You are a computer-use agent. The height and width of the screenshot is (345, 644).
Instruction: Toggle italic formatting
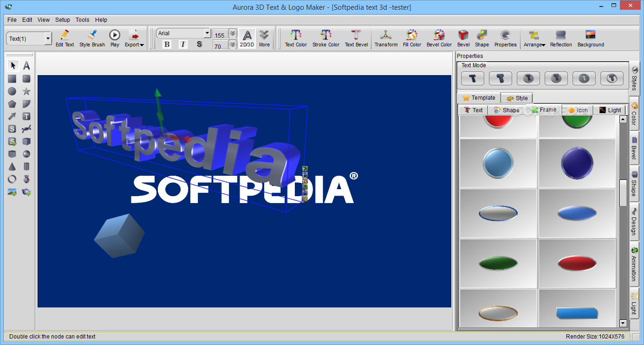(x=183, y=44)
